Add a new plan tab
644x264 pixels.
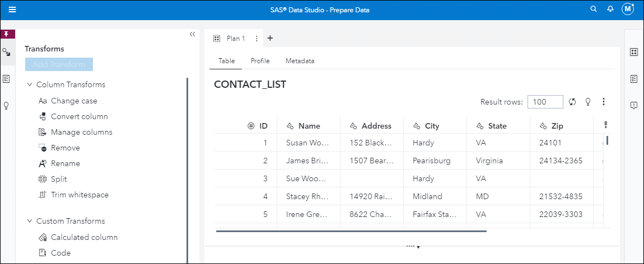coord(270,39)
